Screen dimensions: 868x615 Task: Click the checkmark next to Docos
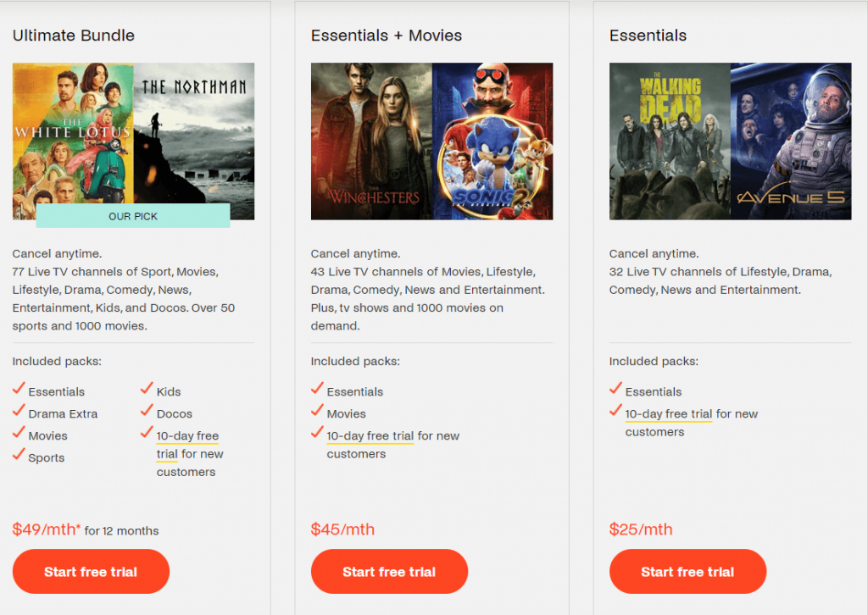click(x=147, y=410)
